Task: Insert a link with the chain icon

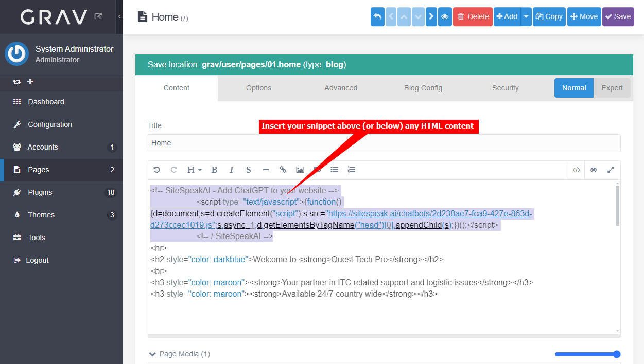Action: pyautogui.click(x=283, y=170)
